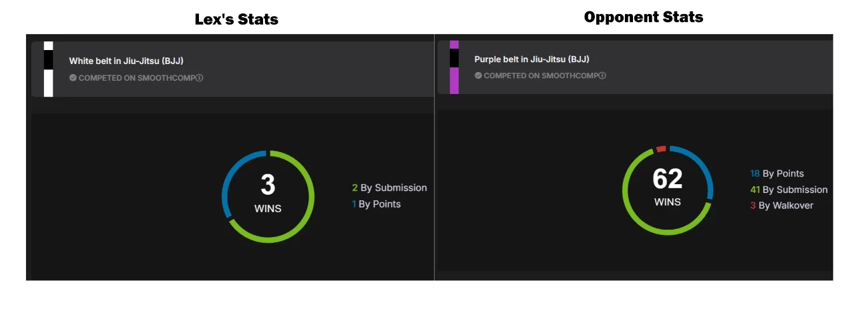Select the '3 By Walkover' legend entry
This screenshot has height=317, width=868.
click(x=781, y=206)
